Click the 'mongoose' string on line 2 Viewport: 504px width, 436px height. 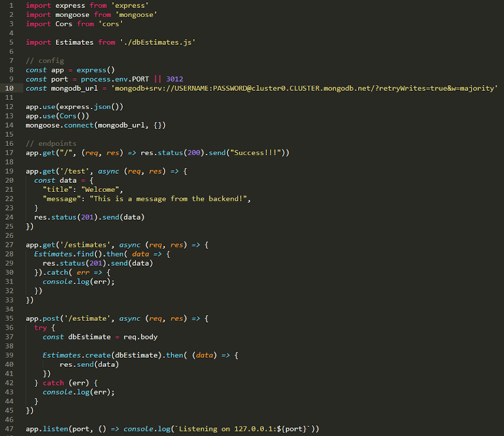[136, 15]
